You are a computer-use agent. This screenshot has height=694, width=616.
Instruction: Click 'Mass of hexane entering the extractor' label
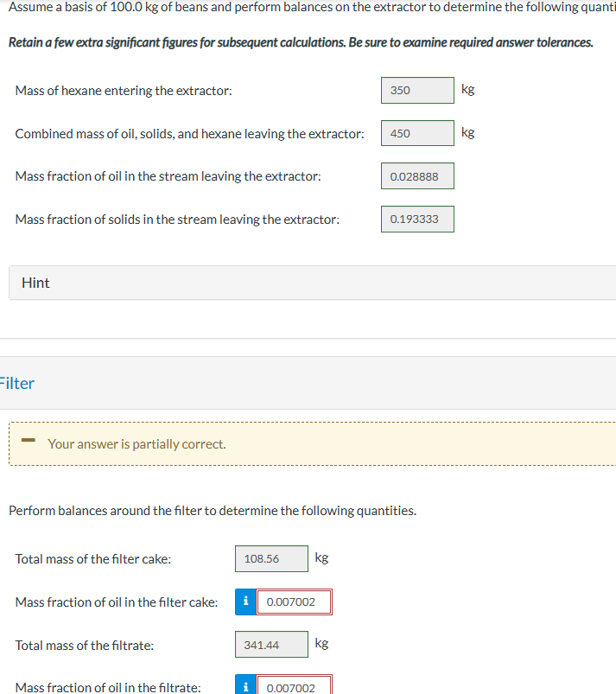(124, 91)
